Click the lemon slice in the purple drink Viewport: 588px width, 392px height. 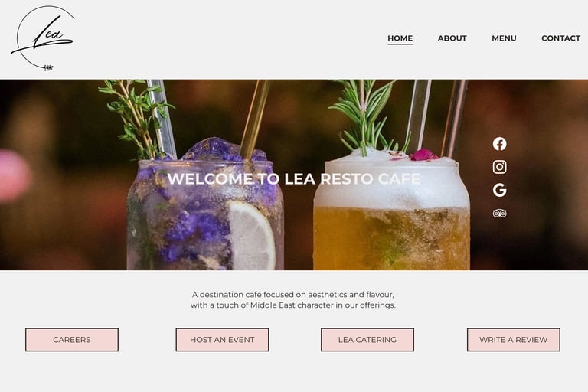(251, 235)
